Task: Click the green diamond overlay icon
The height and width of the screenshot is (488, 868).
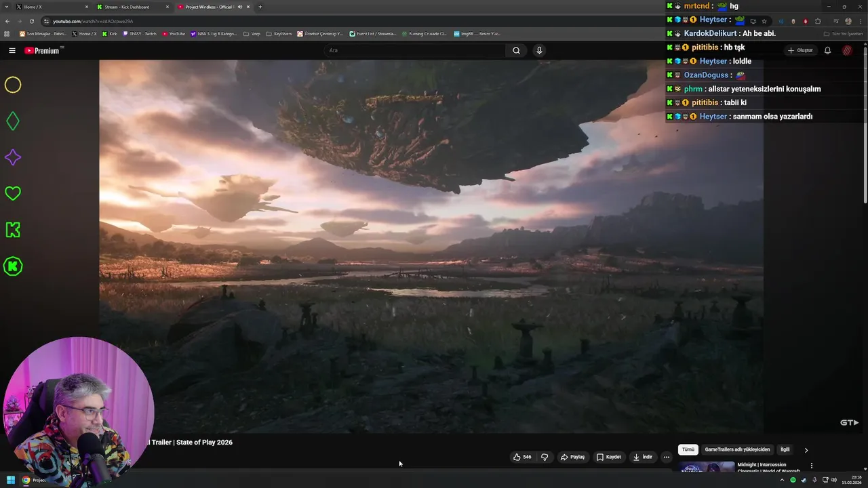Action: coord(13,121)
